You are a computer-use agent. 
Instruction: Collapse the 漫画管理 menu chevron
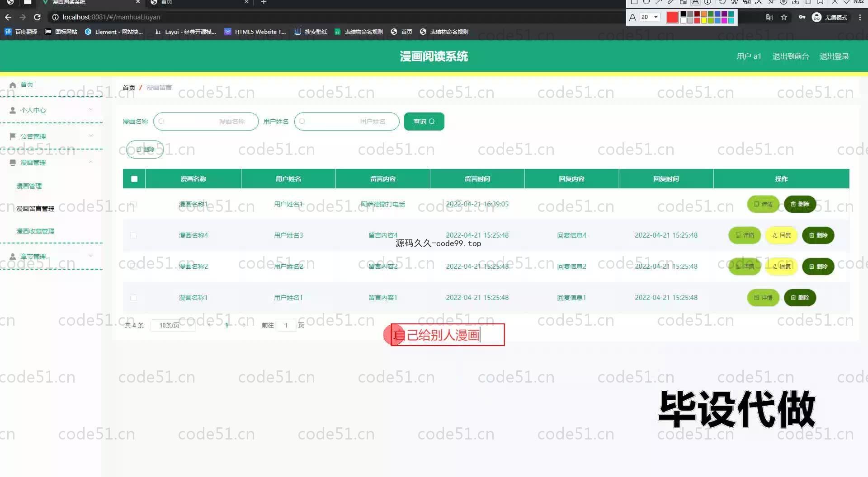91,162
